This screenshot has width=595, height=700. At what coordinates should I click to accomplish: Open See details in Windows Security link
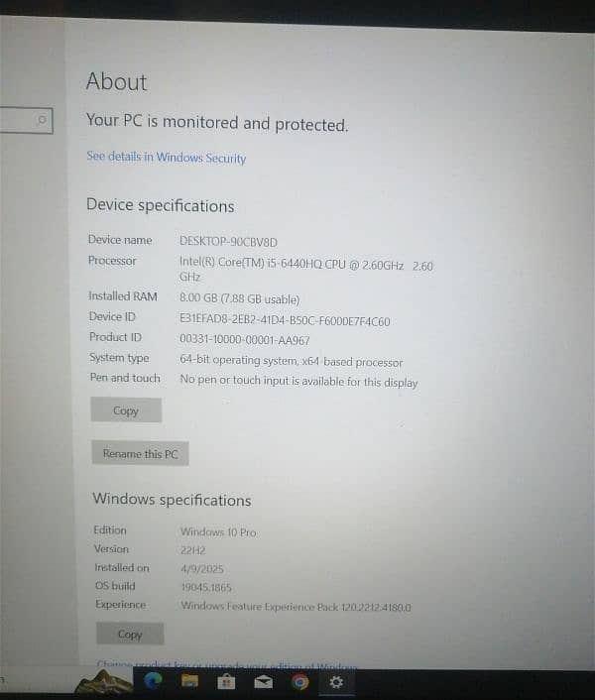pyautogui.click(x=166, y=157)
